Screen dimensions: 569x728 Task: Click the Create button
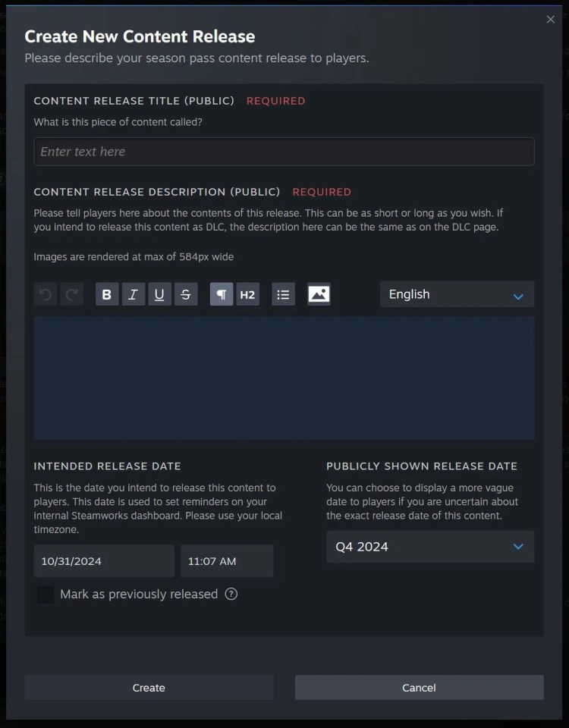click(149, 688)
